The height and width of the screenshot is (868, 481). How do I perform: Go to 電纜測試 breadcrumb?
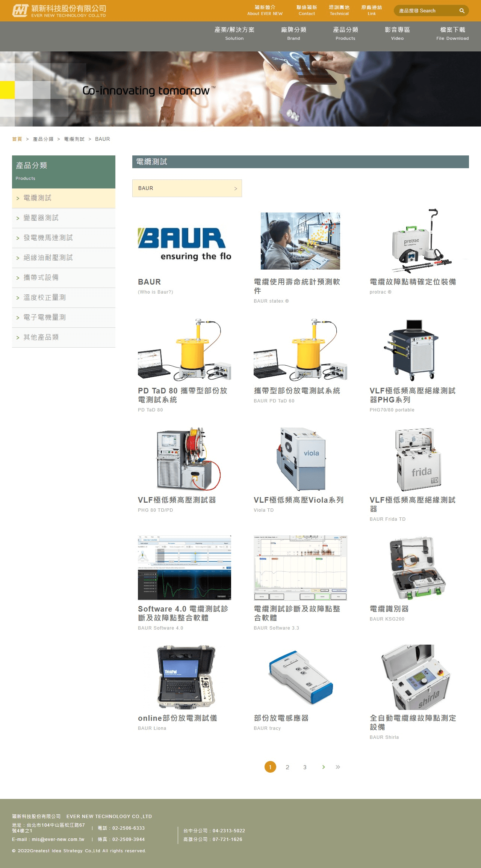(74, 139)
